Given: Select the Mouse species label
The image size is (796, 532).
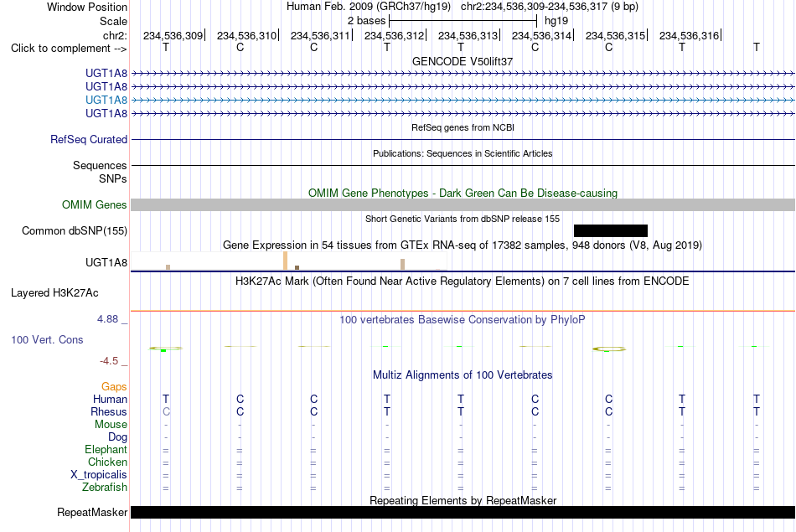Looking at the screenshot, I should click(x=111, y=425).
